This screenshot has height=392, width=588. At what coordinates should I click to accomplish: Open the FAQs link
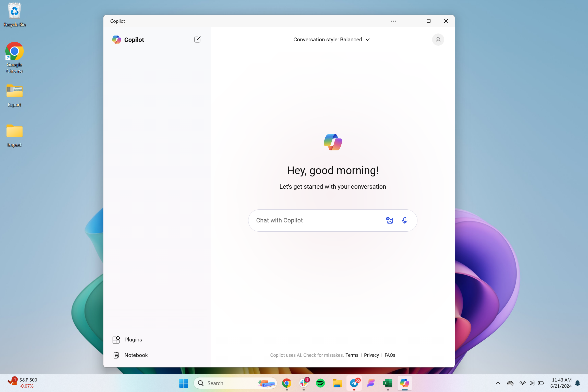[x=390, y=355]
